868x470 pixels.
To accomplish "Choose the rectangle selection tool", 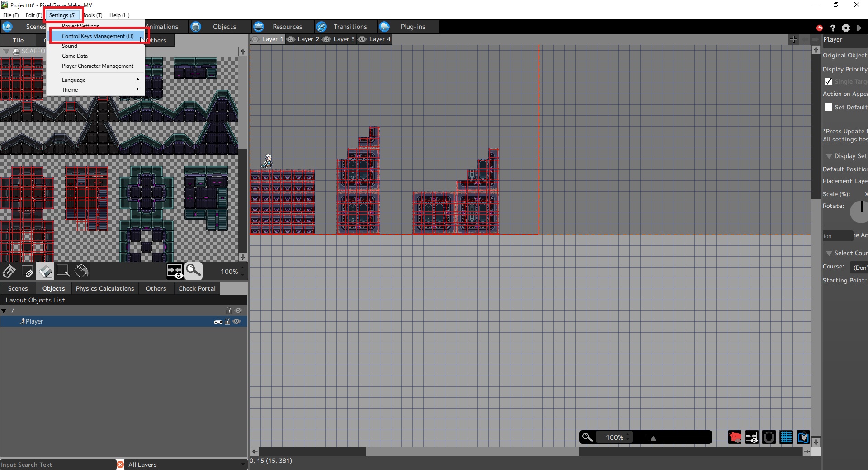I will pyautogui.click(x=63, y=271).
